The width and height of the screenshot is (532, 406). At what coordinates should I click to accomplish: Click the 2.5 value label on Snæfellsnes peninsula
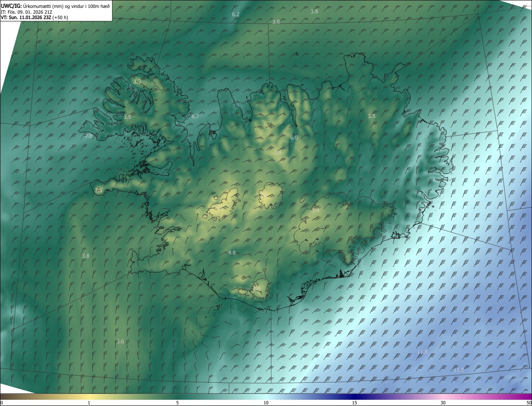click(99, 190)
